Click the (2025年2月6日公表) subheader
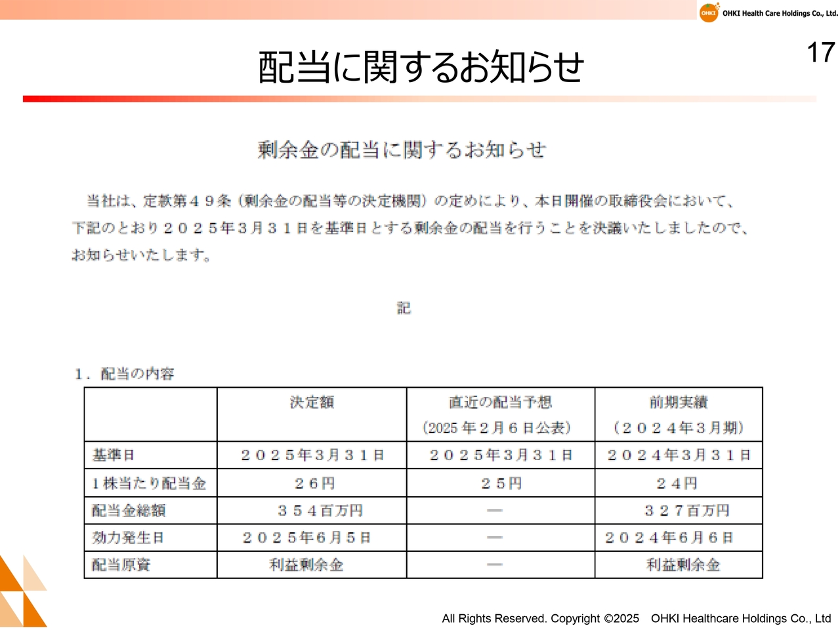Viewport: 840px width, 630px height. pyautogui.click(x=497, y=428)
